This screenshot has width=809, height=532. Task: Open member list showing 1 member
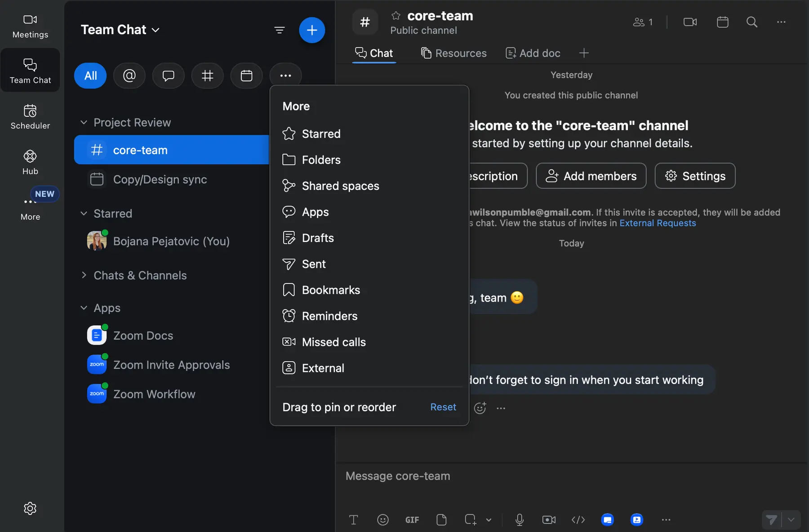coord(643,22)
